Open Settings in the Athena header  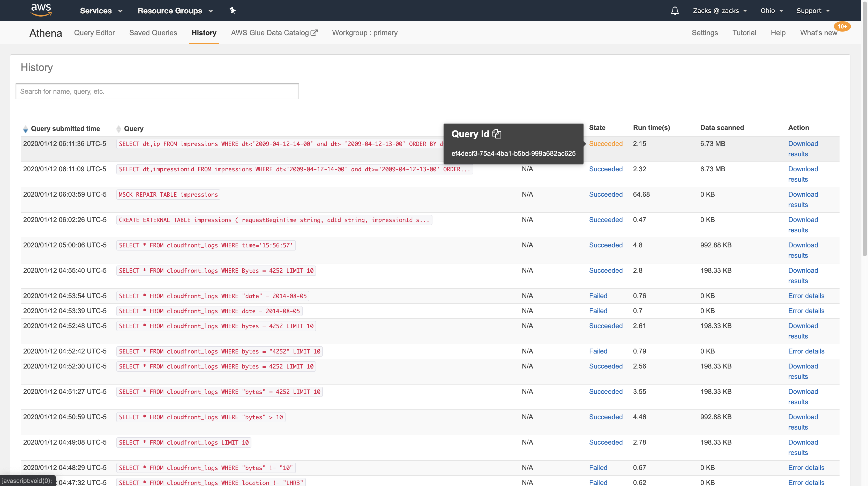click(x=705, y=33)
